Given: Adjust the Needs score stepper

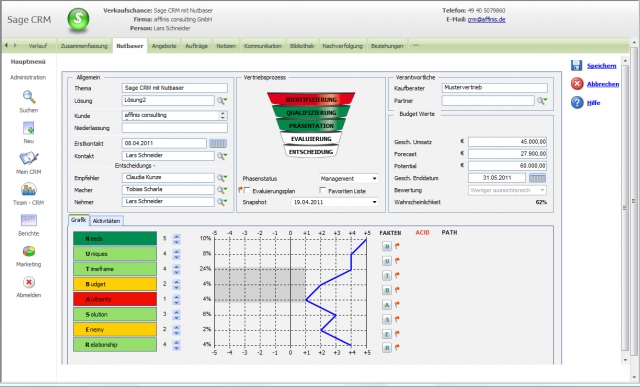Looking at the screenshot, I should pos(176,239).
